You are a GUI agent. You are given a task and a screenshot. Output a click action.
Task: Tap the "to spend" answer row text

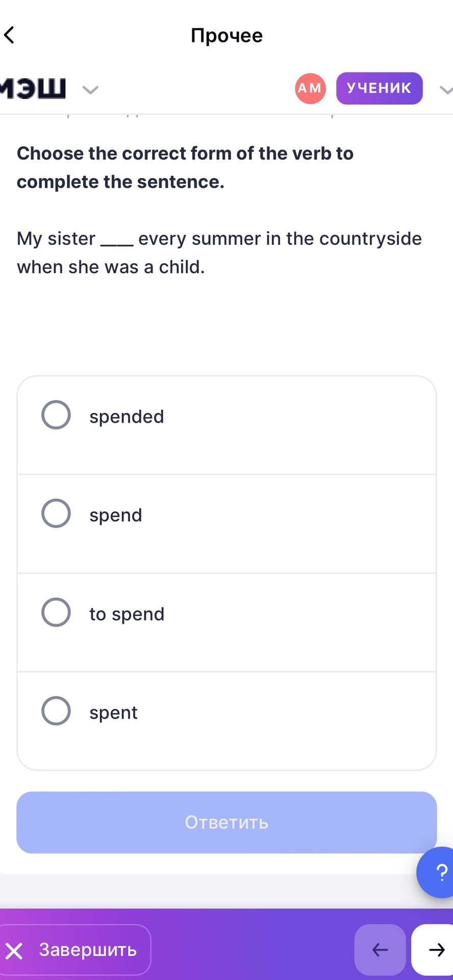click(x=127, y=614)
